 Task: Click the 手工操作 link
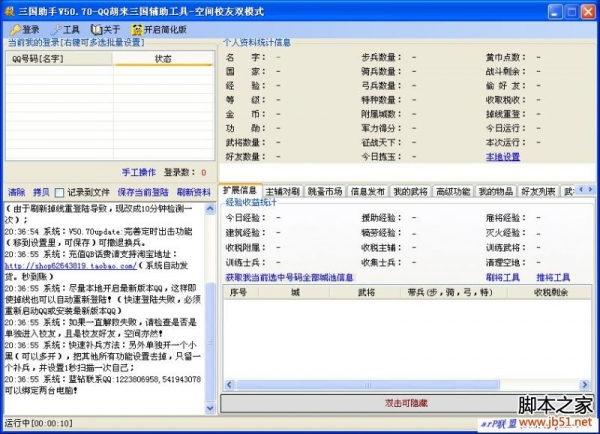(139, 172)
